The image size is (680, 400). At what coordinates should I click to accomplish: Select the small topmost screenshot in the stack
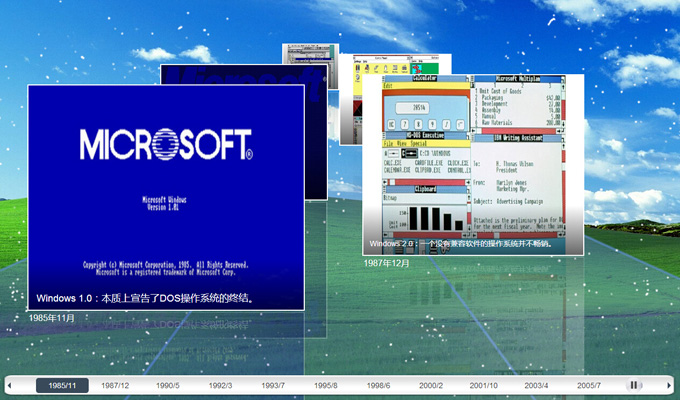(310, 55)
